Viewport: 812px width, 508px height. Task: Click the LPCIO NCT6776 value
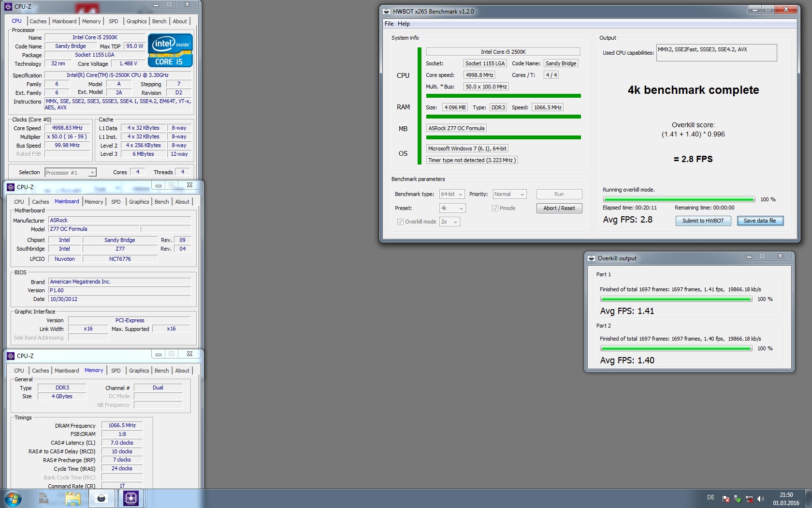pos(120,259)
